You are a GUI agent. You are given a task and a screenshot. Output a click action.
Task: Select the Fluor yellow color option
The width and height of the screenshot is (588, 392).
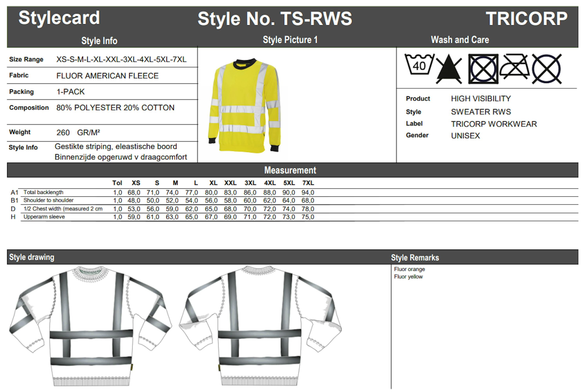click(408, 277)
